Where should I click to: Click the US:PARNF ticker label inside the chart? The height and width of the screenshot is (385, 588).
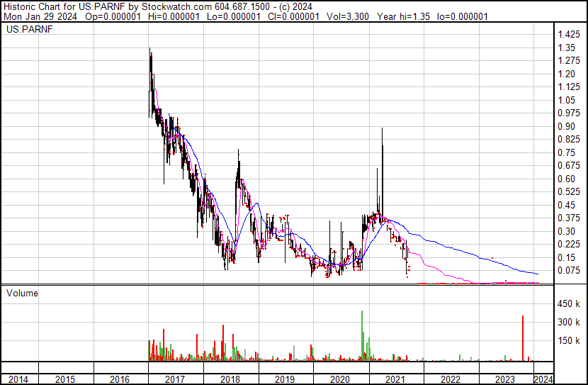tap(28, 31)
